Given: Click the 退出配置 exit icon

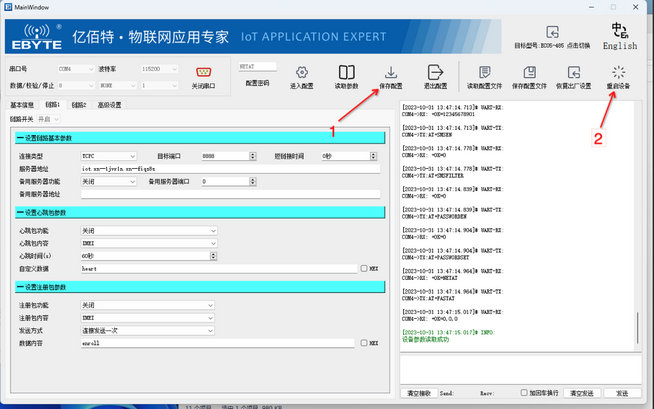Looking at the screenshot, I should tap(436, 73).
